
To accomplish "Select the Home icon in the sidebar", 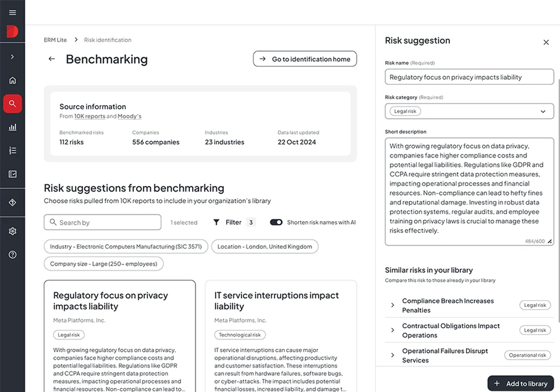I will click(x=12, y=80).
